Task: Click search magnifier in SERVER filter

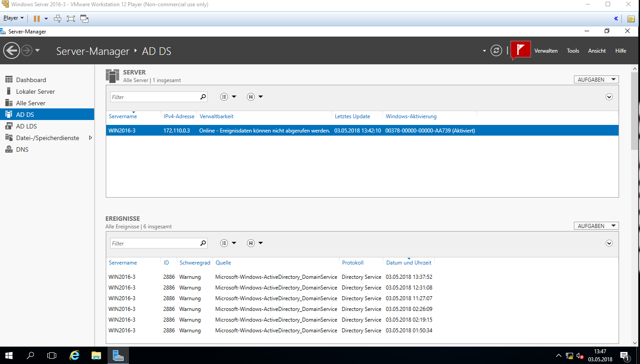Action: point(203,97)
